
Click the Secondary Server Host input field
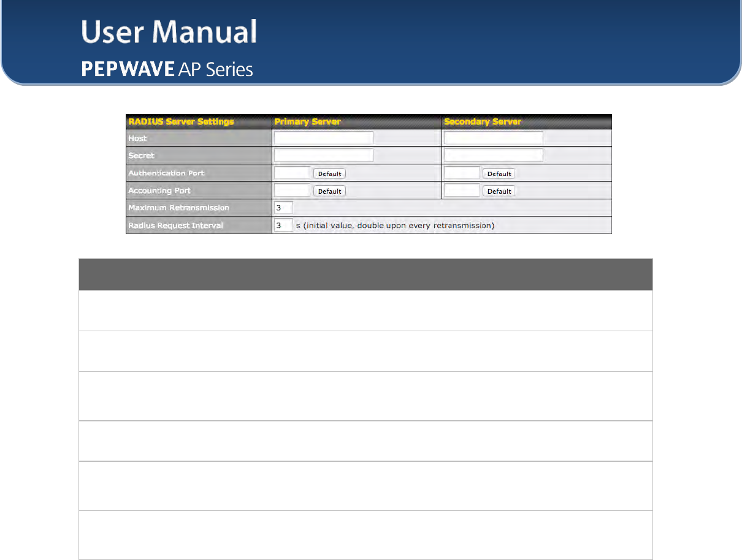493,137
